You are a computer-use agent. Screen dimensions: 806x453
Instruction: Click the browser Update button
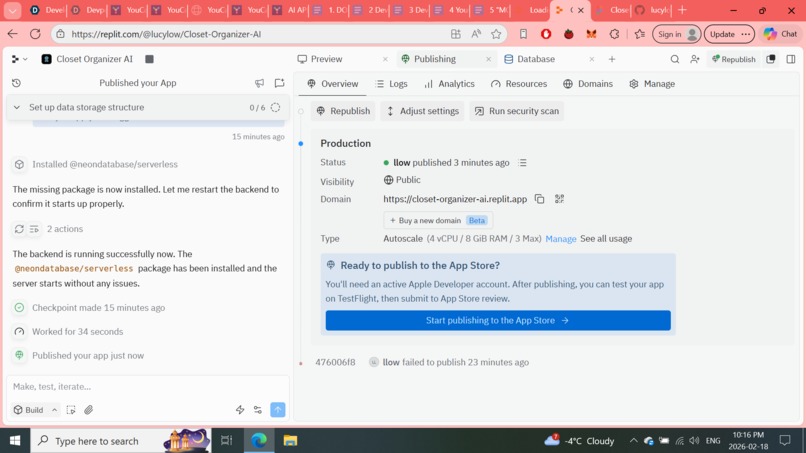(x=729, y=34)
